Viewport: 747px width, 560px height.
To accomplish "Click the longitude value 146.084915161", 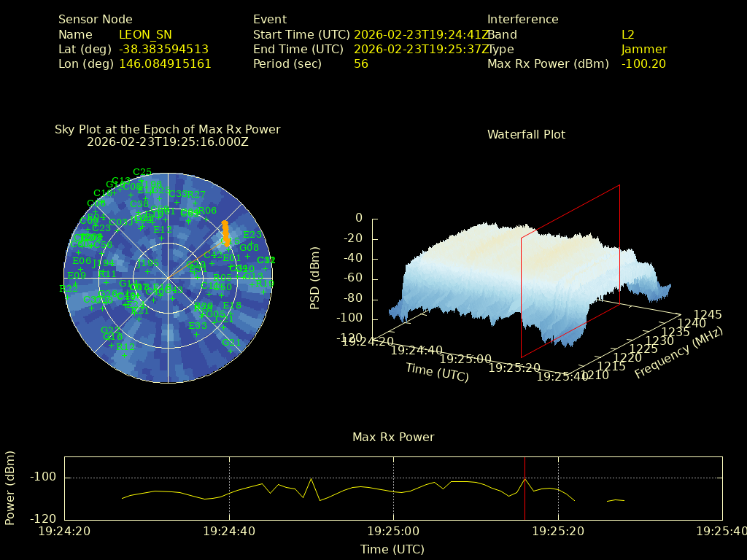I will click(165, 63).
